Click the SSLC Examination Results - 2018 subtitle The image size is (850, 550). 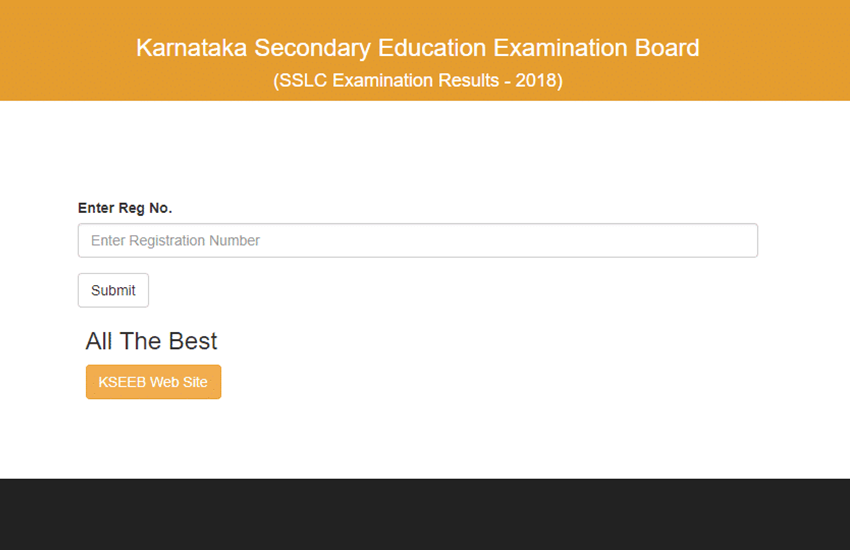[417, 80]
